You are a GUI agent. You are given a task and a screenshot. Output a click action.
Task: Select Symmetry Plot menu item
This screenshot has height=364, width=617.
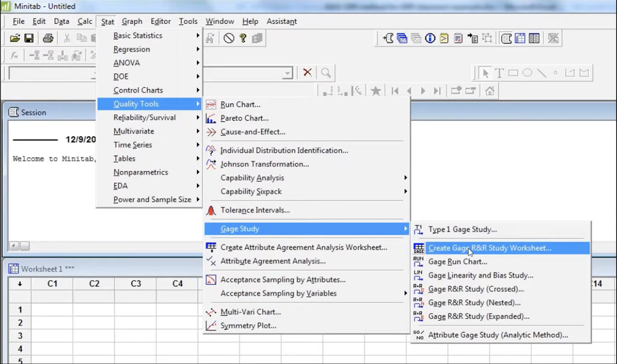click(x=307, y=326)
